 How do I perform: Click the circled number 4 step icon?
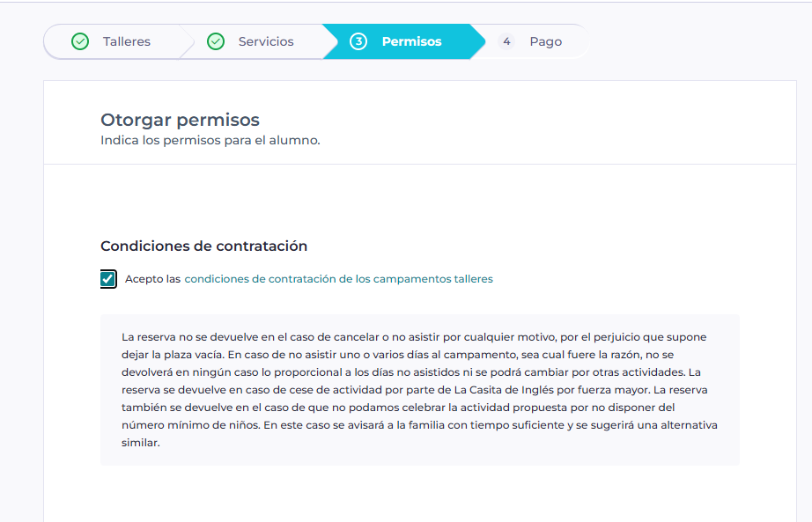coord(506,41)
